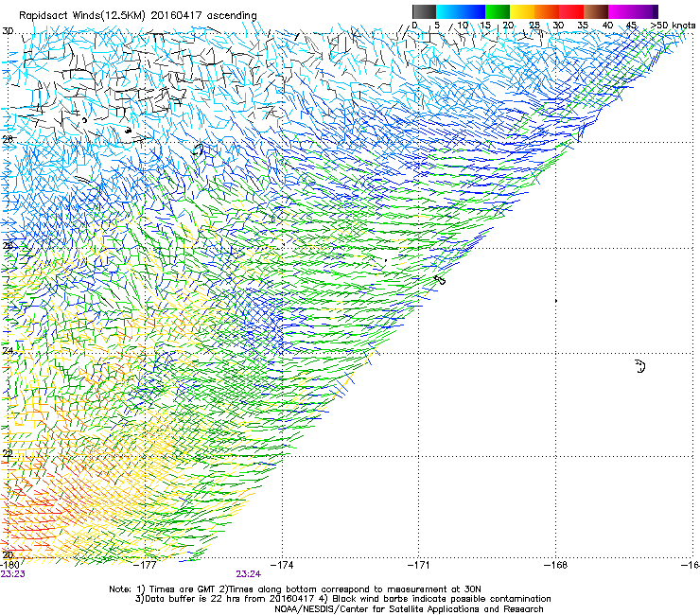Screen dimensions: 700x615
Task: Click the latitude label '28'
Action: tap(8, 139)
